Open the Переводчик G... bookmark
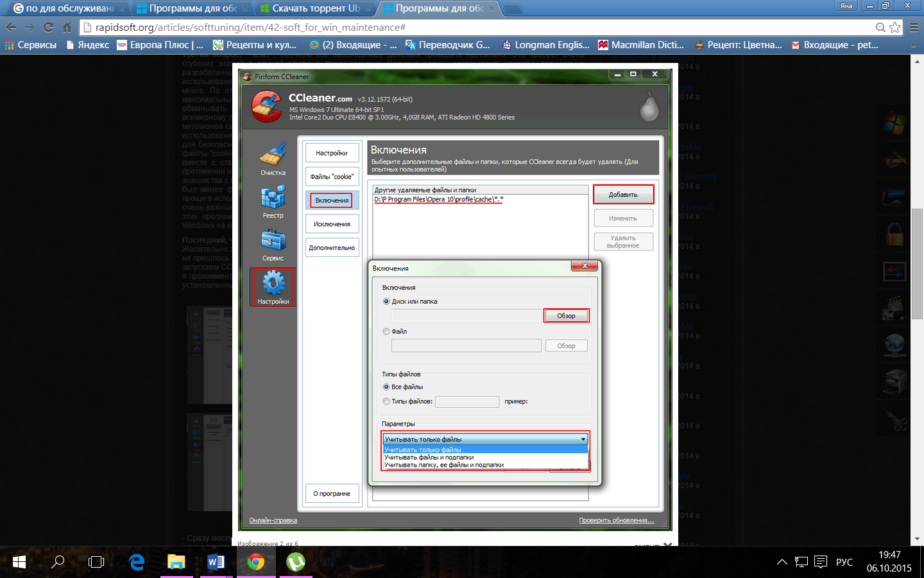 pos(448,45)
